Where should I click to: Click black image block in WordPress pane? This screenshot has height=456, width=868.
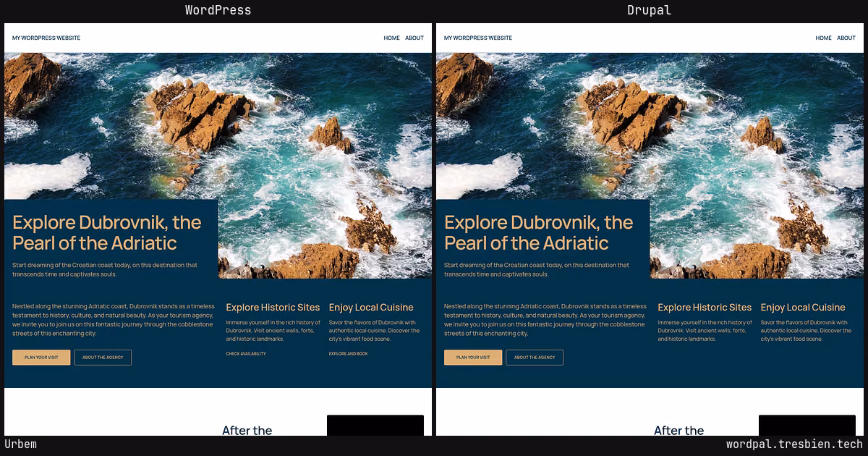coord(375,426)
